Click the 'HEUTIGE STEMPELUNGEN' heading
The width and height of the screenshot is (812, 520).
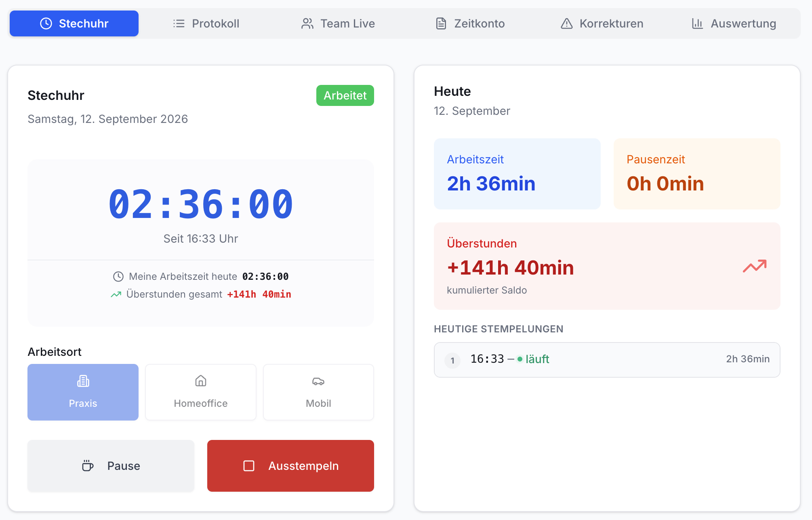pos(499,329)
